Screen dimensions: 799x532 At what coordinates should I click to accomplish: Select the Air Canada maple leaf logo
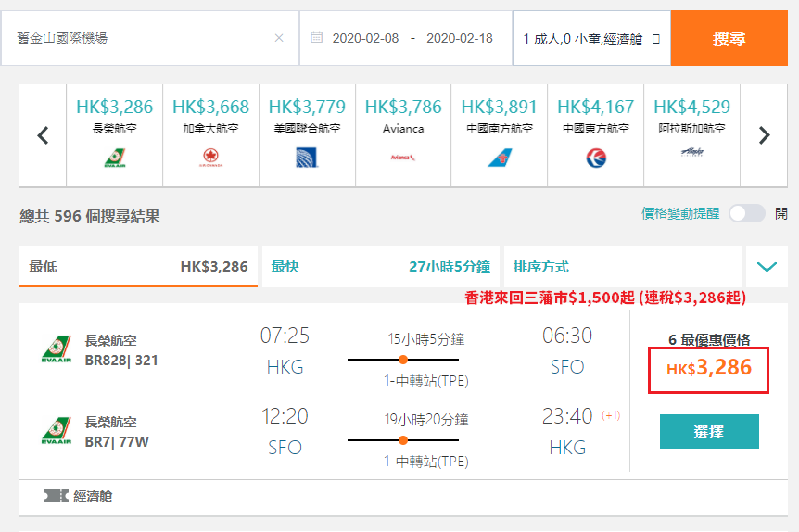(x=210, y=158)
